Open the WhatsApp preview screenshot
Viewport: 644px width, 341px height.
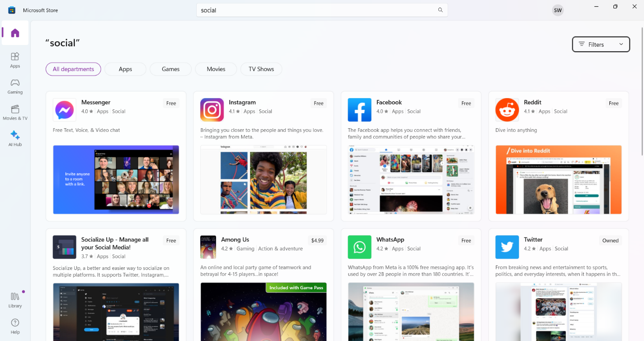click(x=411, y=312)
